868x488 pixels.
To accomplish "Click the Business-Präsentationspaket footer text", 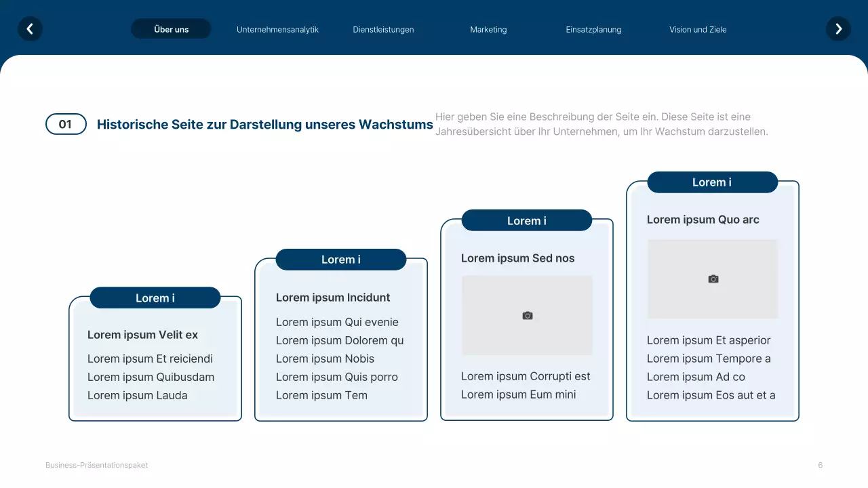I will click(96, 465).
